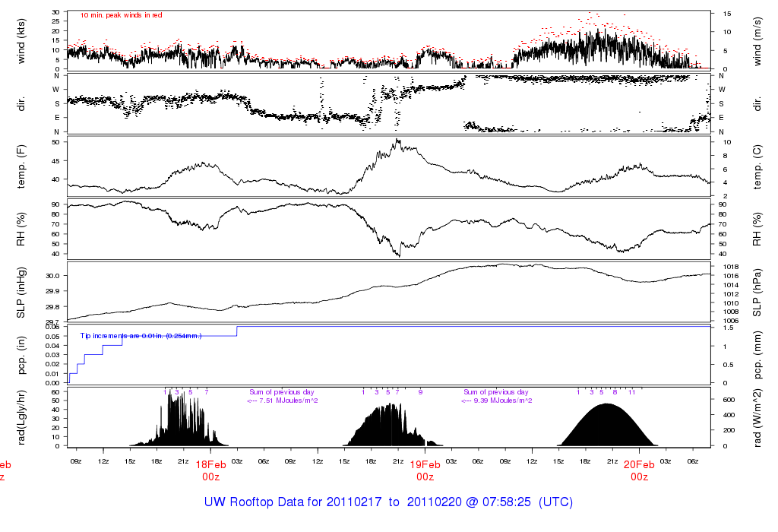Click the "UW Rooftop Data for 20110217" title
Image resolution: width=778 pixels, height=532 pixels.
[293, 502]
